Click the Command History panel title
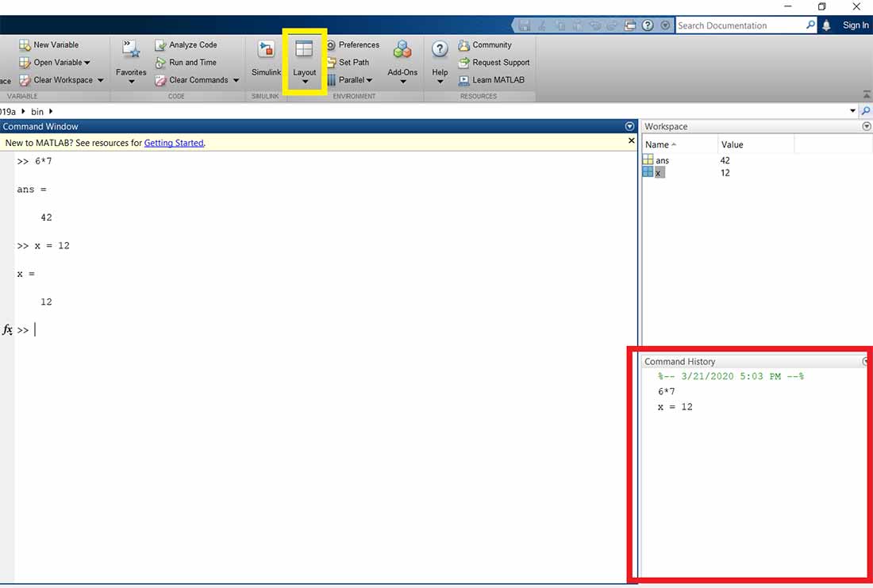 (x=679, y=361)
